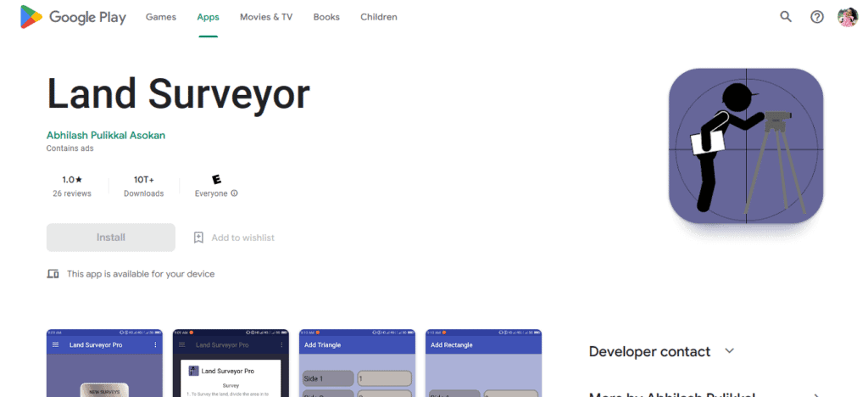Click the 26 reviews text
The width and height of the screenshot is (868, 397).
[x=72, y=193]
